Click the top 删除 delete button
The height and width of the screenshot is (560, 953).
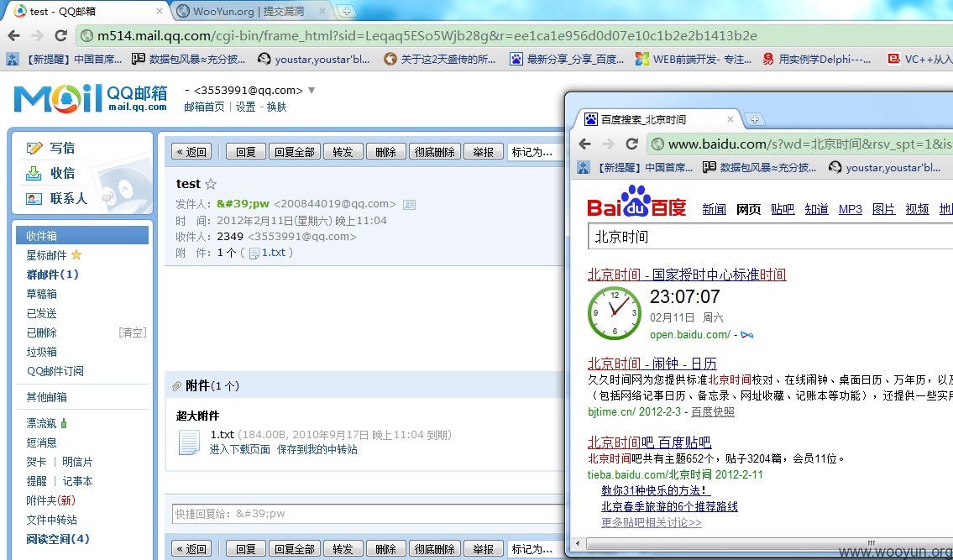click(386, 152)
